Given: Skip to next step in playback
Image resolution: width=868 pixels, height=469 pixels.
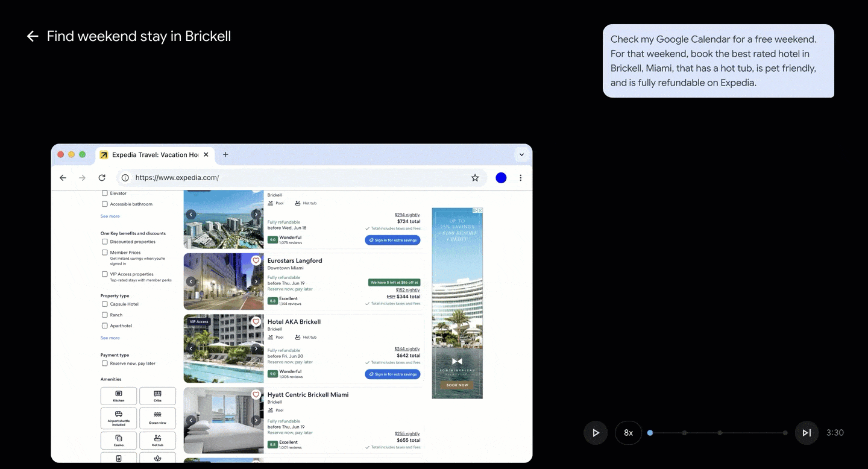Looking at the screenshot, I should (x=807, y=433).
